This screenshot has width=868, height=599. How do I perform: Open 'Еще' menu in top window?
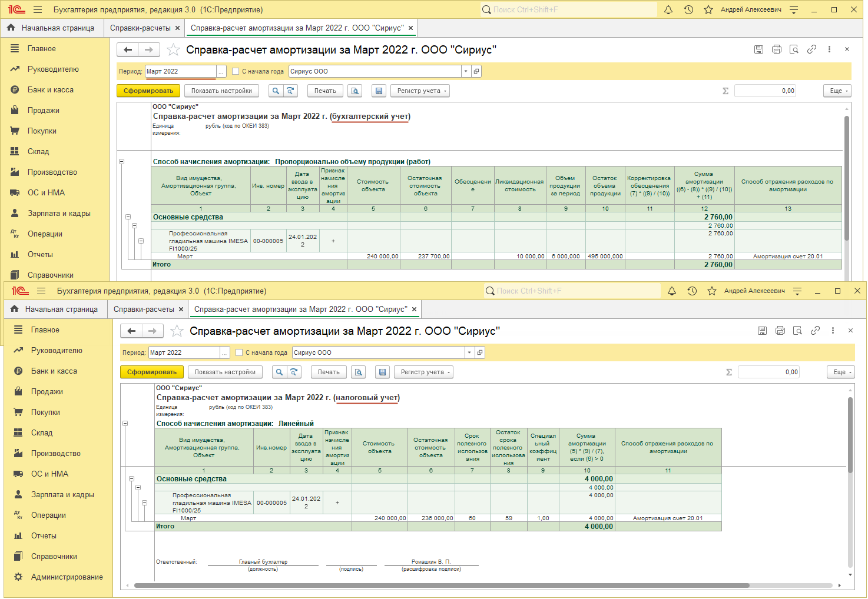tap(837, 91)
